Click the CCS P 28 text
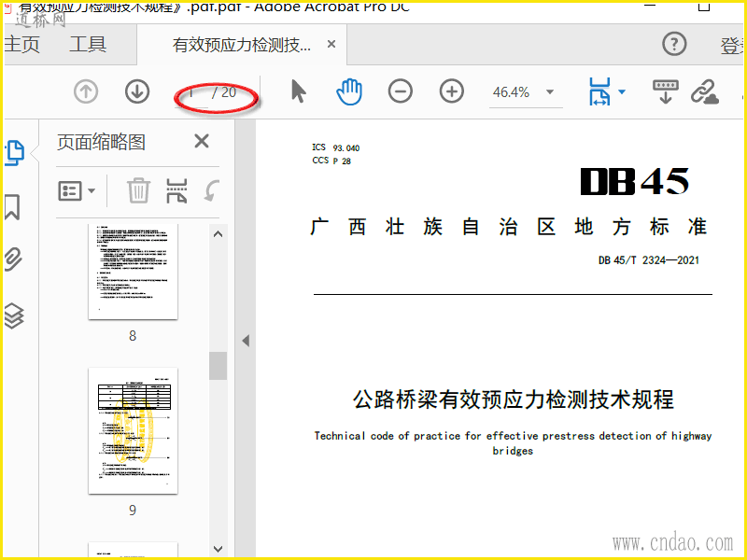 coord(331,161)
